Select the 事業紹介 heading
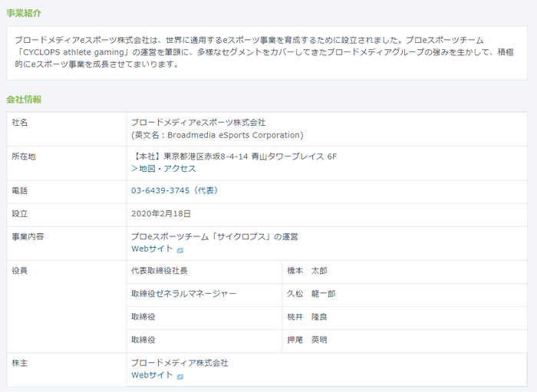537x392 pixels. (24, 13)
